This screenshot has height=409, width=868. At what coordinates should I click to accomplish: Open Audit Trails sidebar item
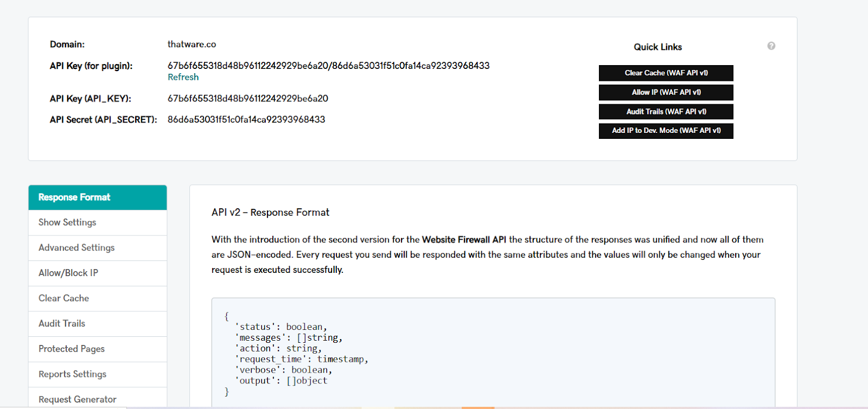[x=98, y=324]
